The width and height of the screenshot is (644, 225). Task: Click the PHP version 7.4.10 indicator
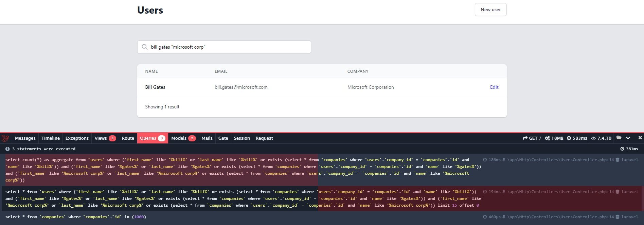click(601, 138)
